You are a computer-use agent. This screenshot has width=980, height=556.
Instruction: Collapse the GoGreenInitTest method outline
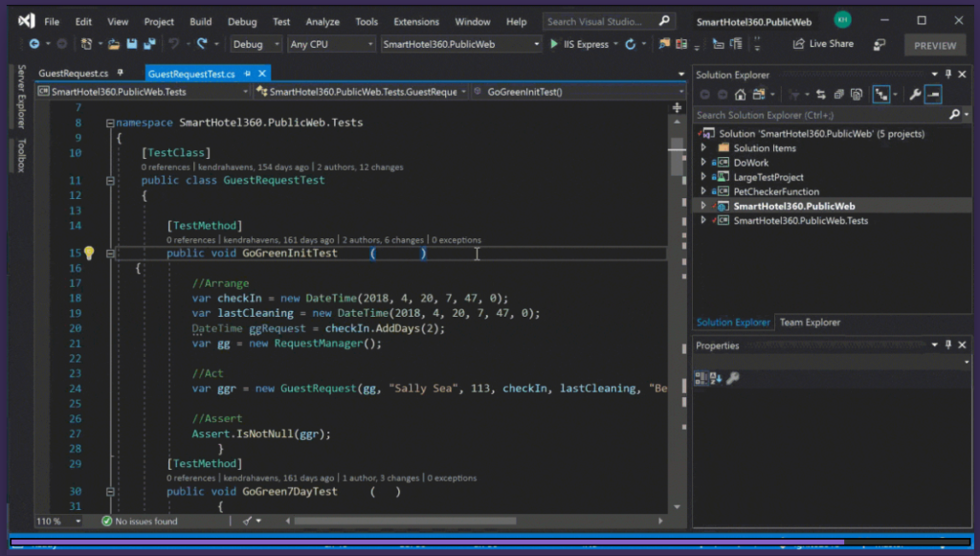point(110,254)
